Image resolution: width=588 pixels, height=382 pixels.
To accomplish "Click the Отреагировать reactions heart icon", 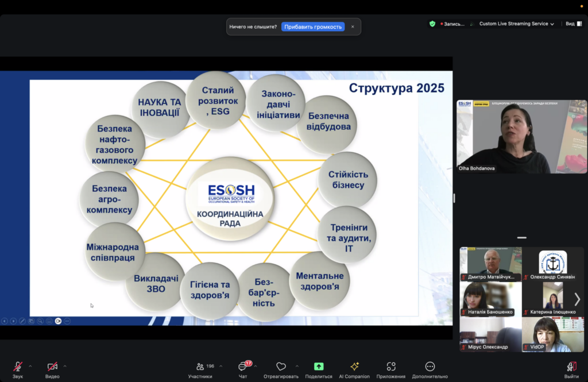I will pyautogui.click(x=281, y=367).
